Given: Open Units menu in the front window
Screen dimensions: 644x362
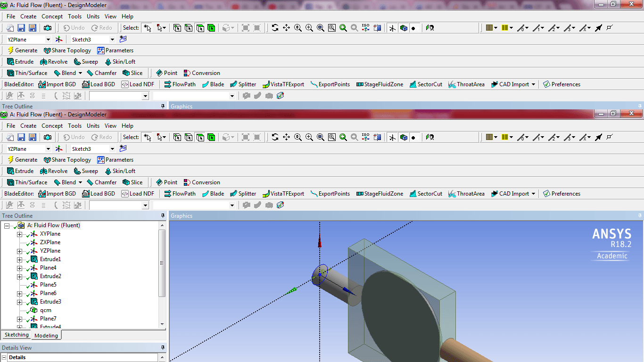Looking at the screenshot, I should (93, 126).
